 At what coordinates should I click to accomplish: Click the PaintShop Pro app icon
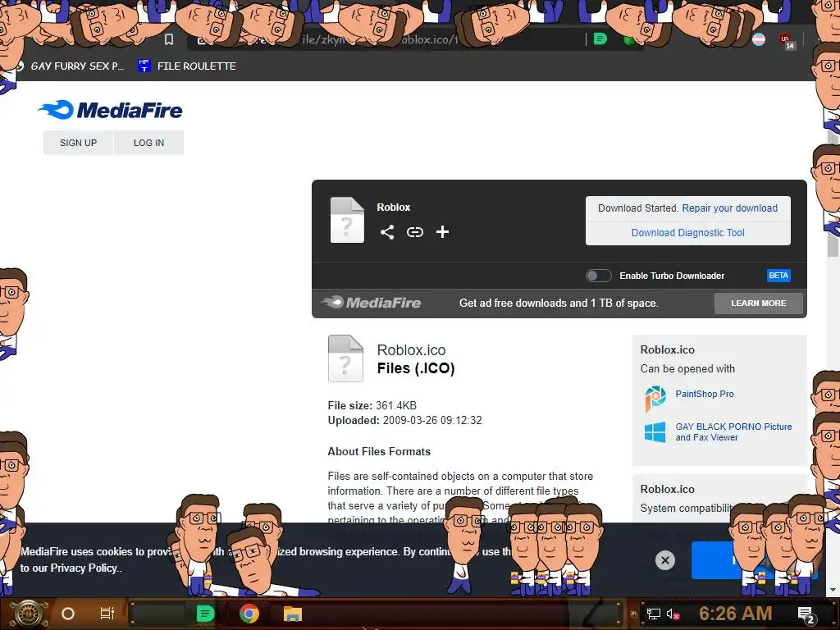(655, 399)
